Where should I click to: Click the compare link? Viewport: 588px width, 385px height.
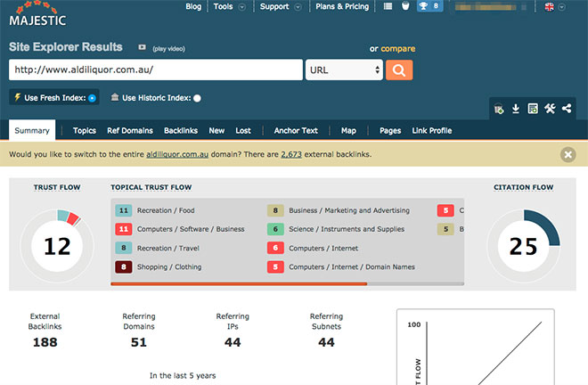[398, 49]
